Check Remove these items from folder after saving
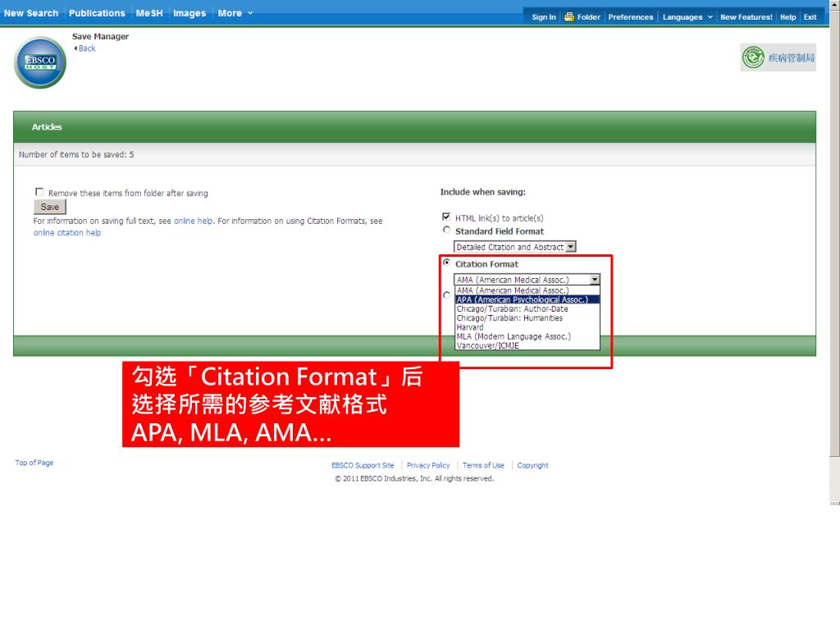Image resolution: width=840 pixels, height=630 pixels. coord(39,192)
